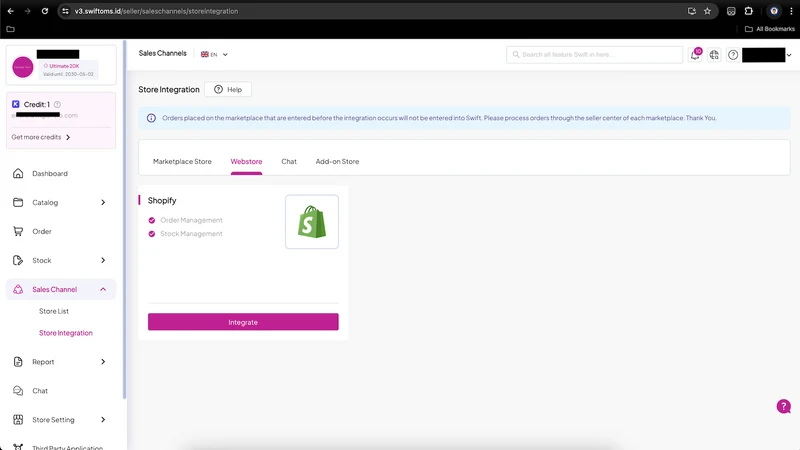Switch to Marketplace Store tab
Image resolution: width=800 pixels, height=450 pixels.
[x=182, y=161]
